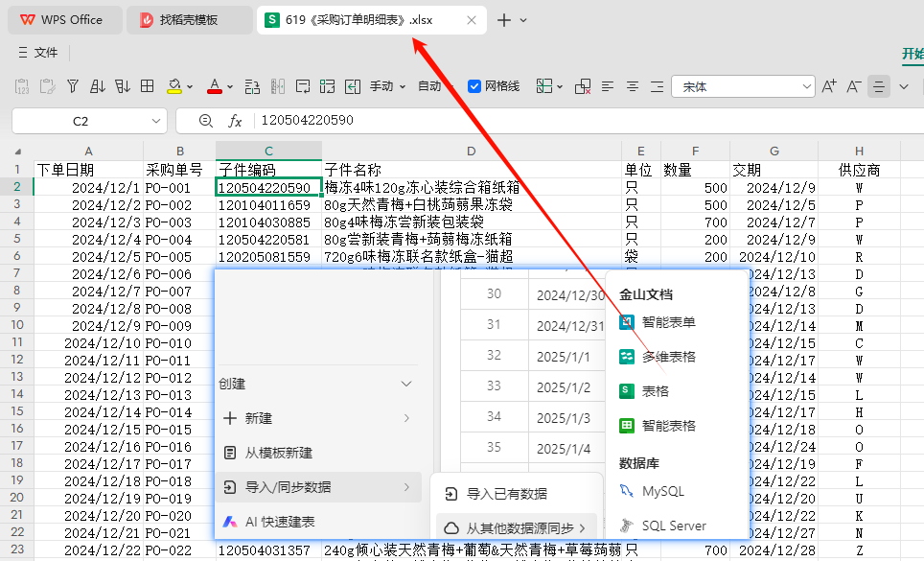
Task: Choose MySQL database source
Action: pos(652,491)
